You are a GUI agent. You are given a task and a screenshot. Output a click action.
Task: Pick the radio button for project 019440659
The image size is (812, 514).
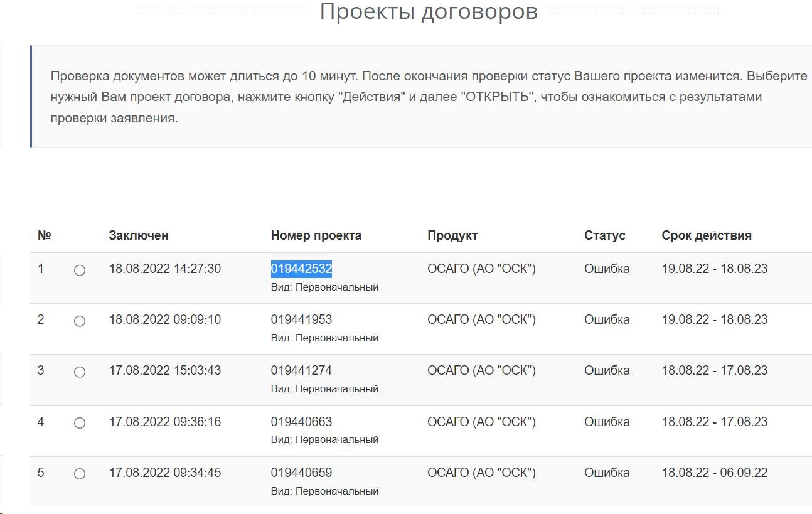[x=80, y=474]
